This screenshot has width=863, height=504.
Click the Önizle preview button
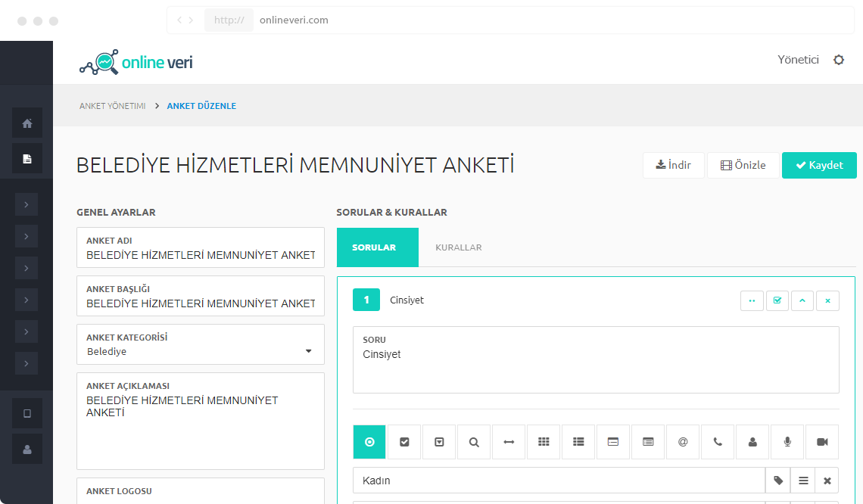(x=743, y=165)
